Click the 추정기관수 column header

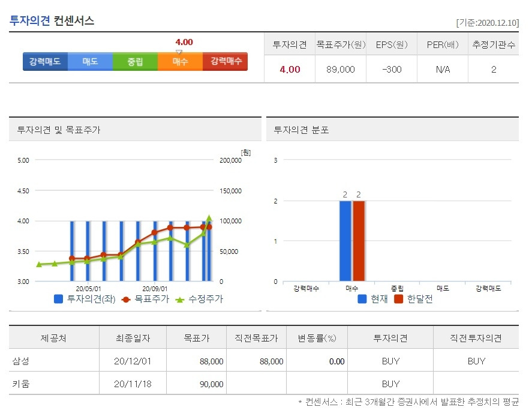pyautogui.click(x=494, y=44)
